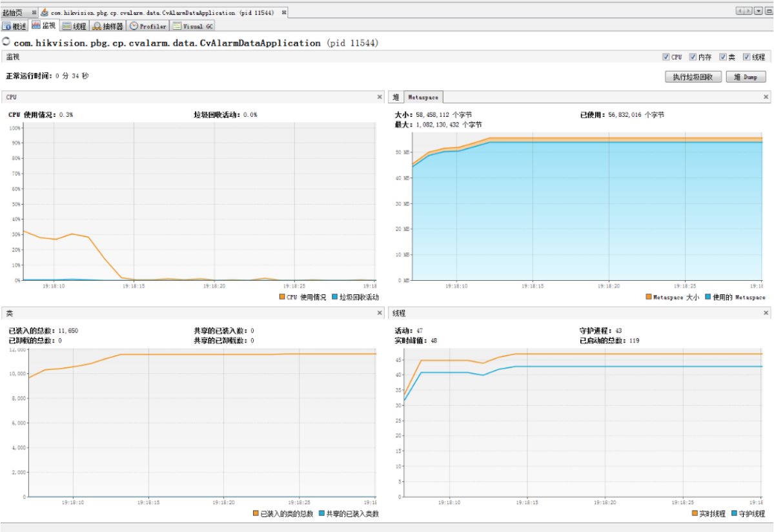Click 执行垃圾回收 perform GC button
The width and height of the screenshot is (774, 532).
click(693, 77)
